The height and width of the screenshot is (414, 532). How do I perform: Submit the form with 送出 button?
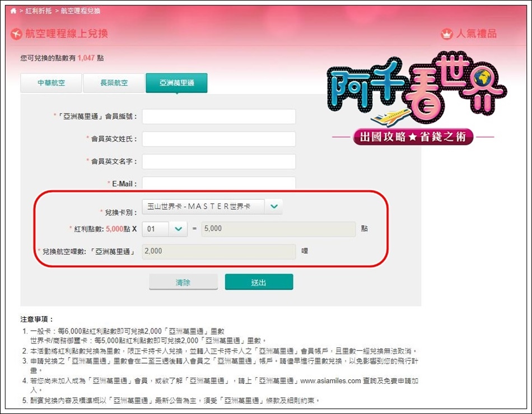[x=259, y=282]
